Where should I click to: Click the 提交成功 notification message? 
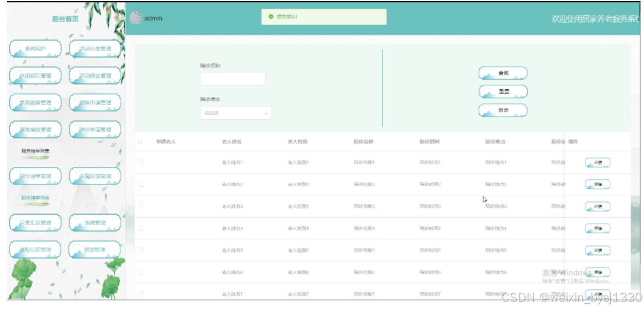click(x=287, y=17)
